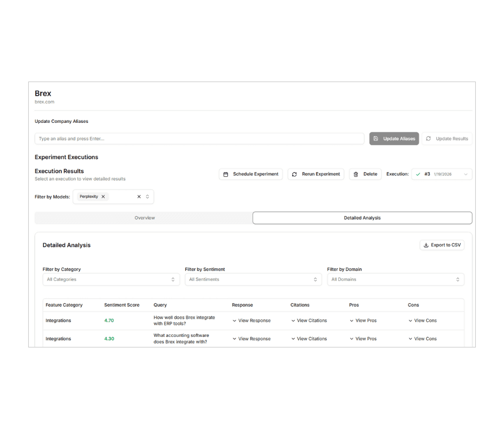
Task: Click the refresh icon on Rerun Experiment
Action: 294,174
